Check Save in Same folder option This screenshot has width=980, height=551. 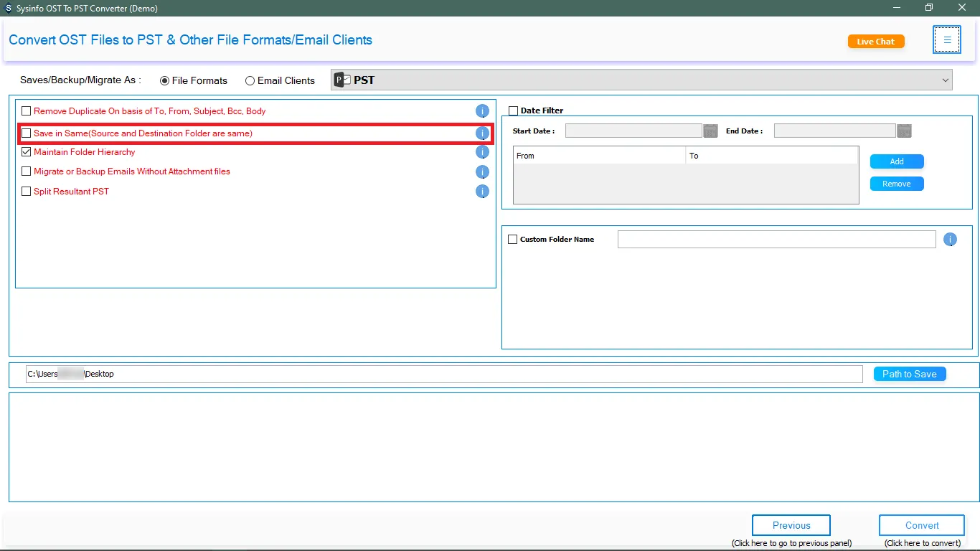click(x=27, y=133)
